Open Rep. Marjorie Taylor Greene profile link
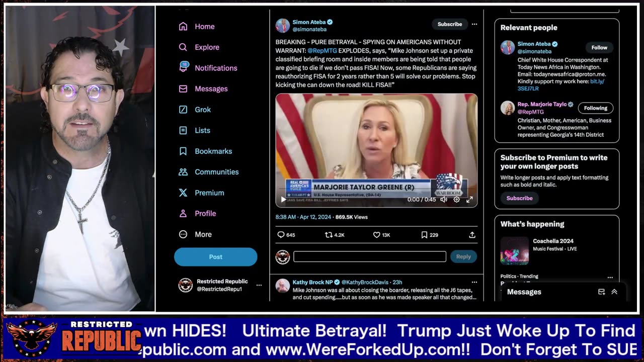 click(542, 105)
